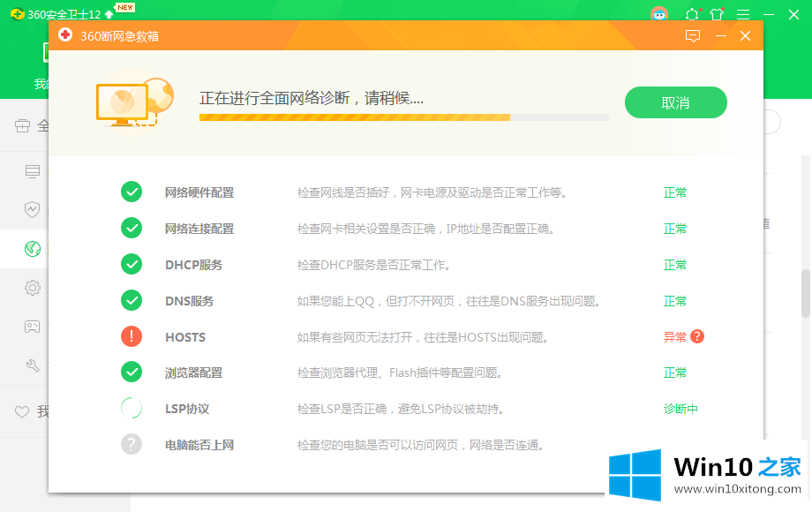Image resolution: width=812 pixels, height=512 pixels.
Task: Click the diagnosis progress bar
Action: point(404,117)
